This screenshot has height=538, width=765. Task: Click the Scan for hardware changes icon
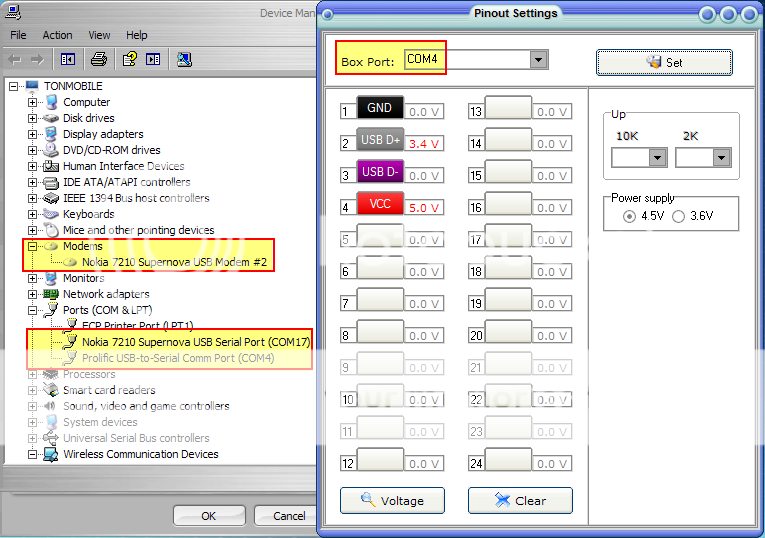tap(184, 60)
